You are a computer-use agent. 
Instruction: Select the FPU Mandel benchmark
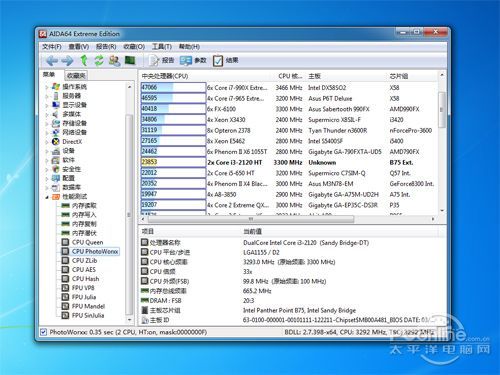(x=88, y=306)
